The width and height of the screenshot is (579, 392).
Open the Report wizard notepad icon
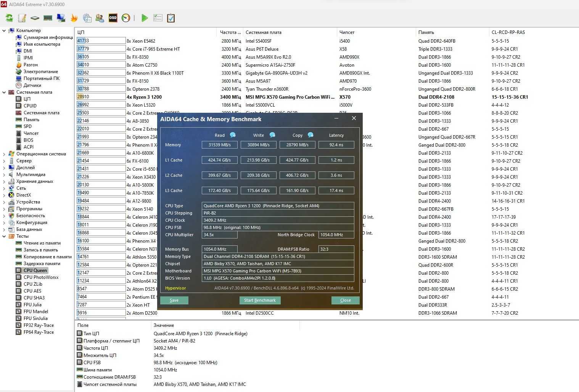[22, 18]
